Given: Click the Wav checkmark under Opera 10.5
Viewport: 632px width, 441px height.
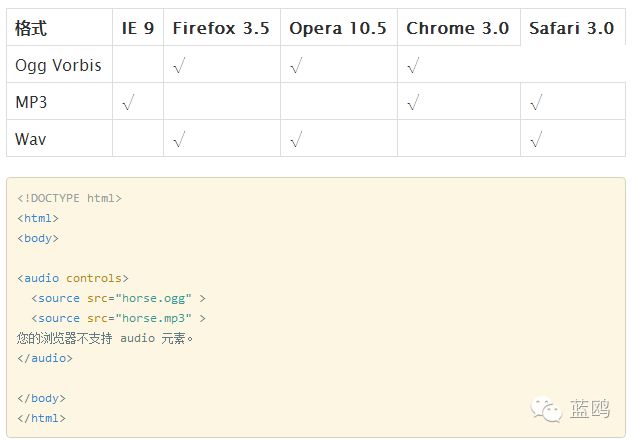Looking at the screenshot, I should pyautogui.click(x=296, y=139).
